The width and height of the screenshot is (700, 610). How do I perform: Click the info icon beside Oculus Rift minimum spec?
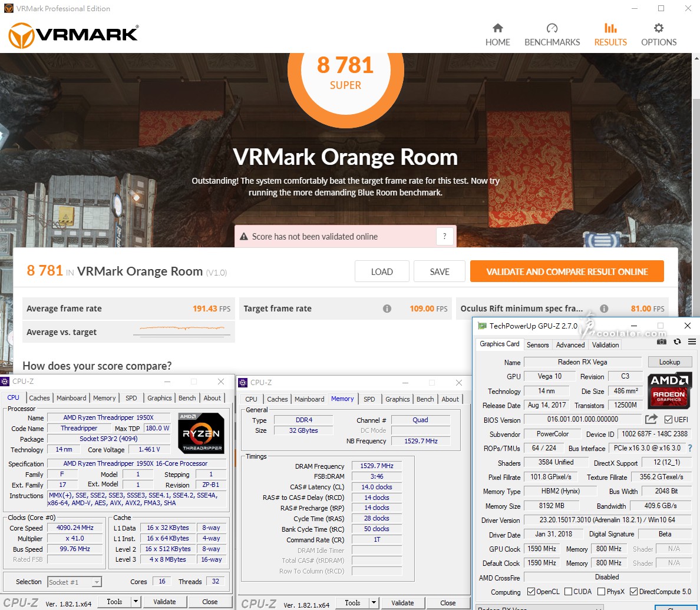pos(604,309)
